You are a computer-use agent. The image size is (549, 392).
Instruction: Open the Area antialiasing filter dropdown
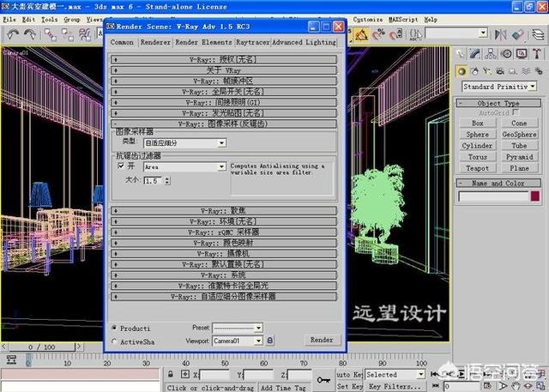pyautogui.click(x=221, y=167)
